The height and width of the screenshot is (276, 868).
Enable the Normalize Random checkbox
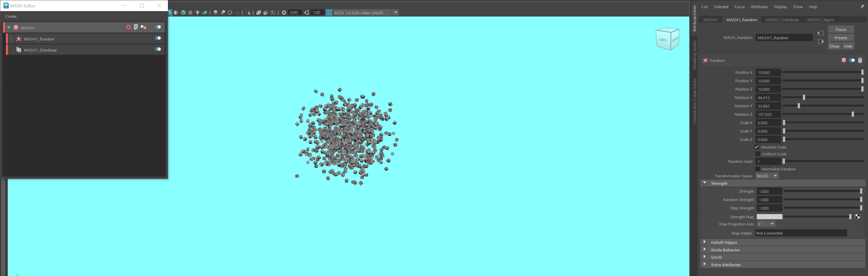pyautogui.click(x=757, y=169)
